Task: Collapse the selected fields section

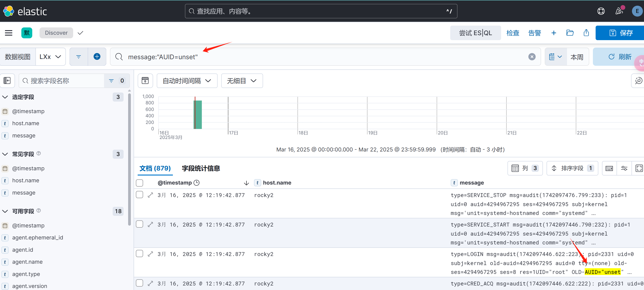Action: click(5, 97)
